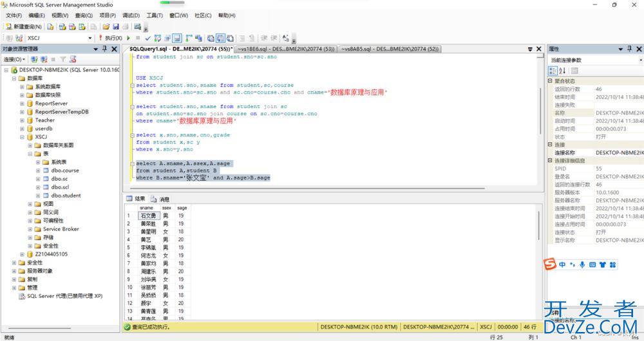Open the XSCJ database dropdown
The image size is (644, 341).
pyautogui.click(x=90, y=38)
